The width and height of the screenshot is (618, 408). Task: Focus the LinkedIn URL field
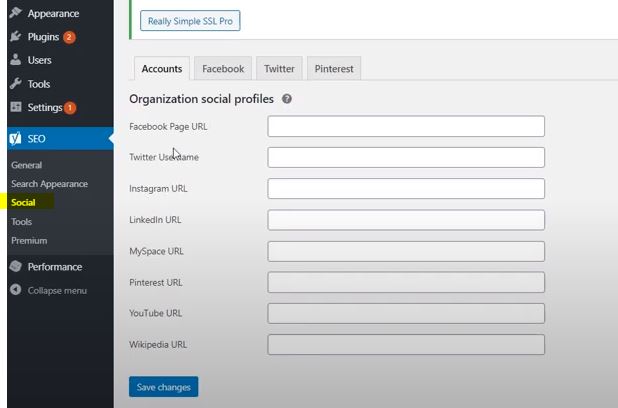tap(406, 220)
